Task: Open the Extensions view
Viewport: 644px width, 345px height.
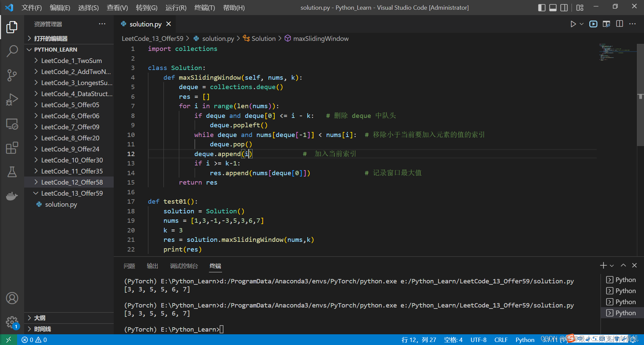Action: click(12, 148)
